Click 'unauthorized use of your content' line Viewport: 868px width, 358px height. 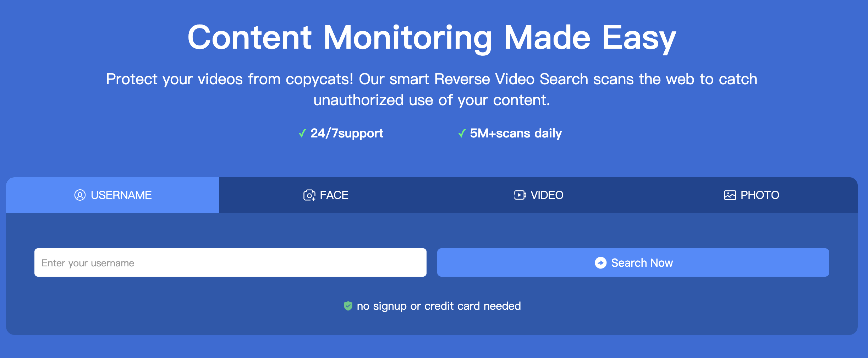point(432,100)
